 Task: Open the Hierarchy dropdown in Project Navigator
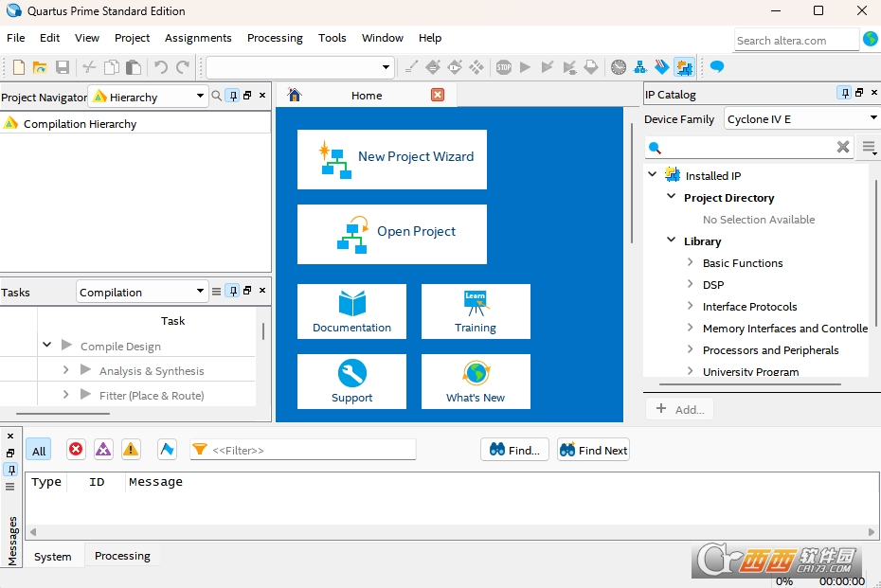pyautogui.click(x=148, y=96)
